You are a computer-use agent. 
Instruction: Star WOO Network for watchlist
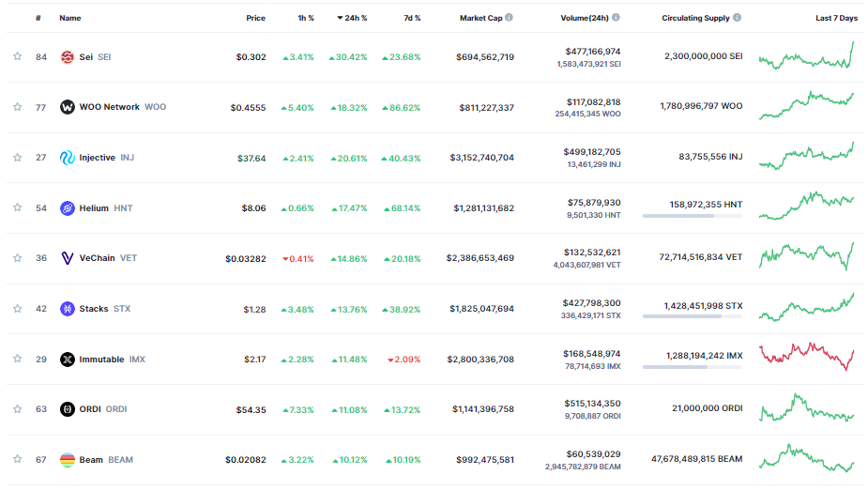point(17,107)
